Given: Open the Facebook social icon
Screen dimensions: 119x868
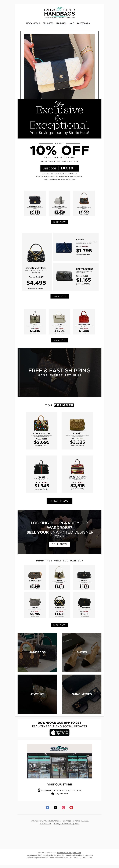Looking at the screenshot, I should (47, 808).
